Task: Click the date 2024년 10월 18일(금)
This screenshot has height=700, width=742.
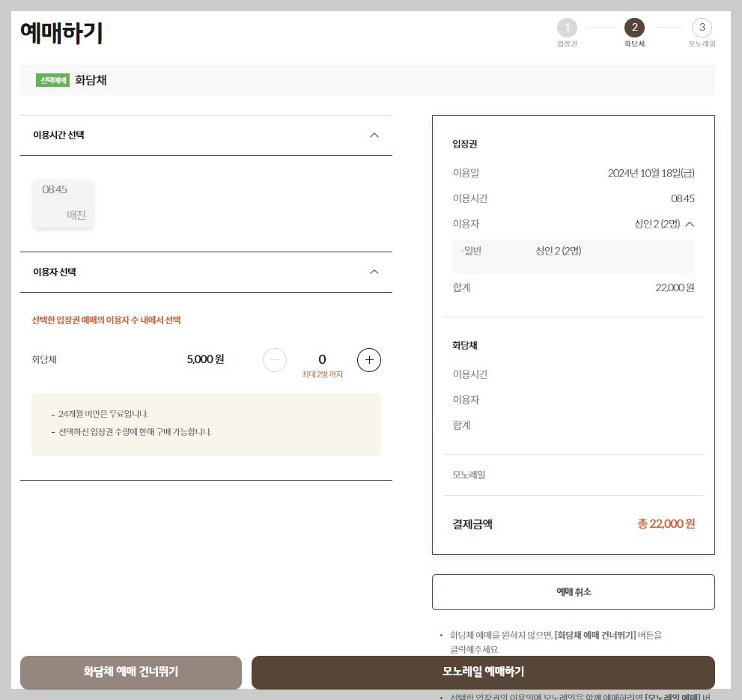Action: (x=651, y=173)
